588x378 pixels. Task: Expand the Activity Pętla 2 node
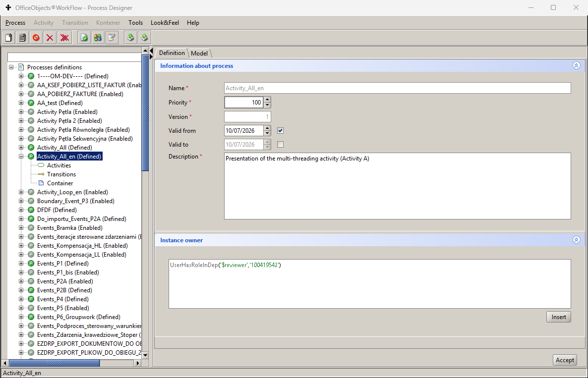tap(21, 120)
